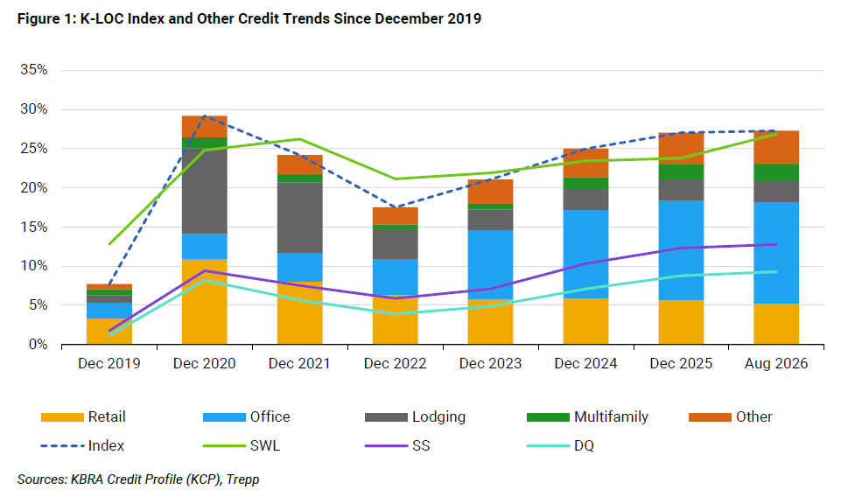
Task: Click the blue Office segment of the Dec 2024 bar
Action: (x=586, y=255)
